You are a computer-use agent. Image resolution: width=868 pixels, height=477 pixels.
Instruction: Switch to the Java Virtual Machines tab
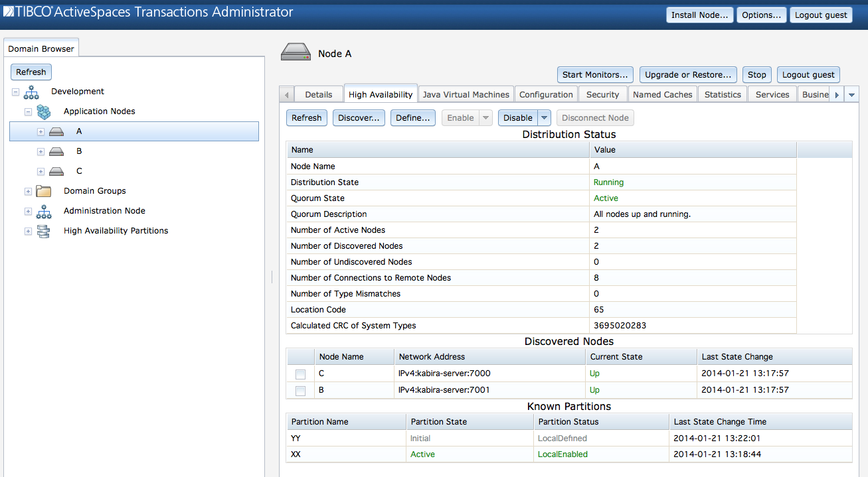click(x=466, y=94)
